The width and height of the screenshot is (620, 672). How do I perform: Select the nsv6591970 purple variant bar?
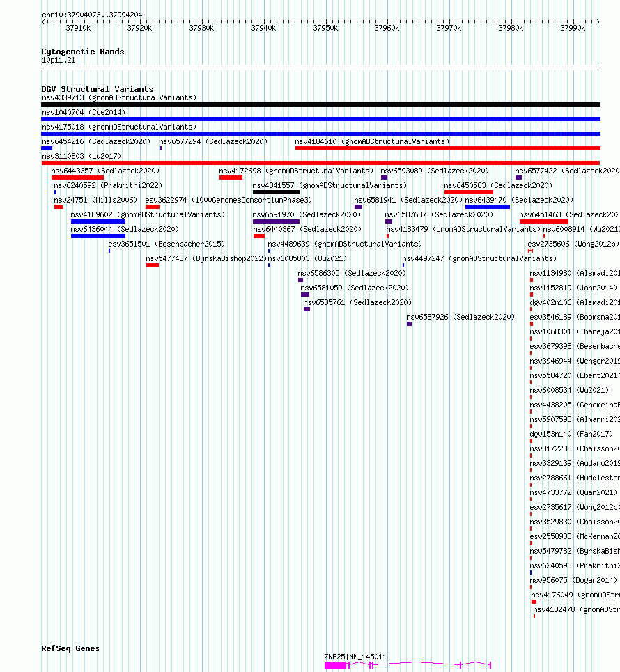[276, 221]
